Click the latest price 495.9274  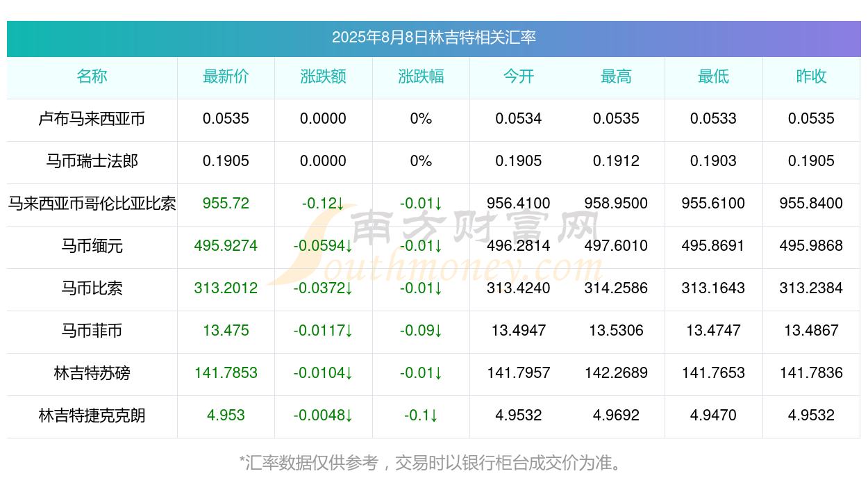point(226,246)
